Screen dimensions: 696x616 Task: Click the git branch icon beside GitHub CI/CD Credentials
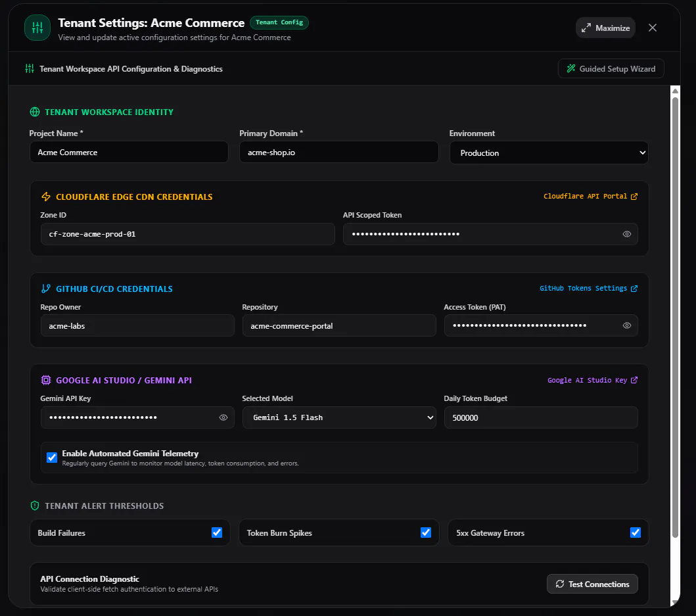[x=46, y=289]
